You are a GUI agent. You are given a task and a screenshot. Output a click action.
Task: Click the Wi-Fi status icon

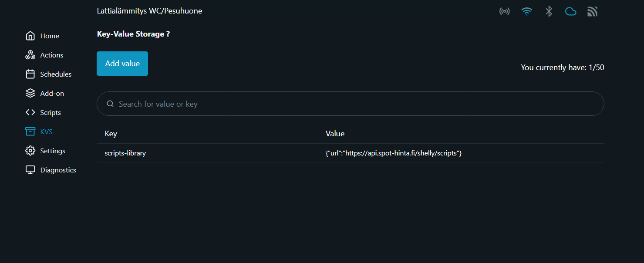(526, 11)
